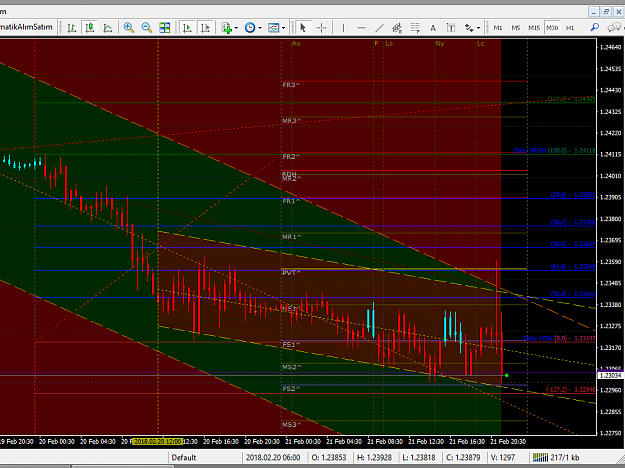
Task: Click the 21 Feb 08:30 time axis label
Action: [385, 442]
